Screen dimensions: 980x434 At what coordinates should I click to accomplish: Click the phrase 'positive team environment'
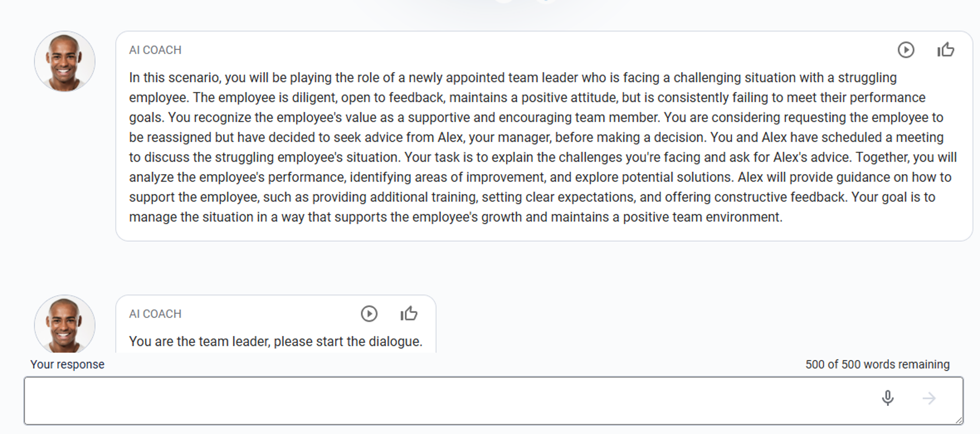tap(701, 217)
